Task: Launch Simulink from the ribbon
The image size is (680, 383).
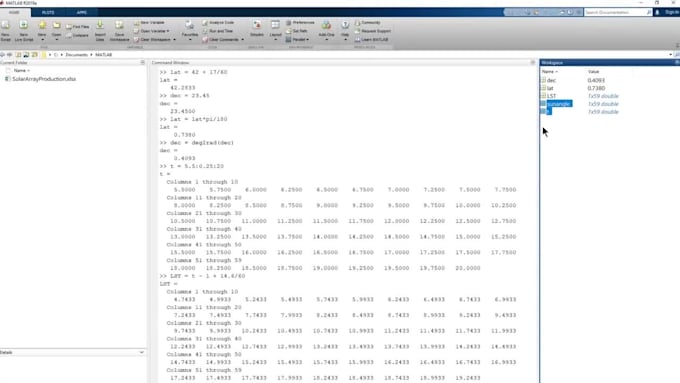Action: (257, 29)
